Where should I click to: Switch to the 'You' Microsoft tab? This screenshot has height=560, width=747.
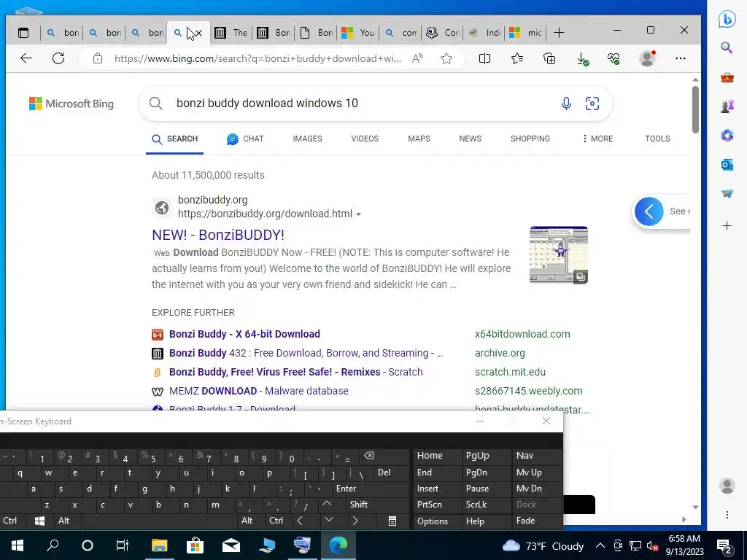pyautogui.click(x=358, y=33)
